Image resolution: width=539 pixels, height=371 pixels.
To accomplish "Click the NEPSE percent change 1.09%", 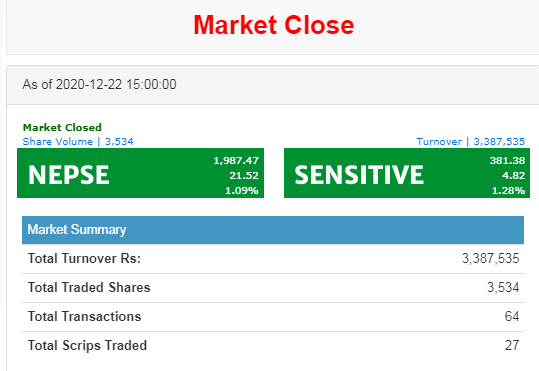I will [x=242, y=190].
